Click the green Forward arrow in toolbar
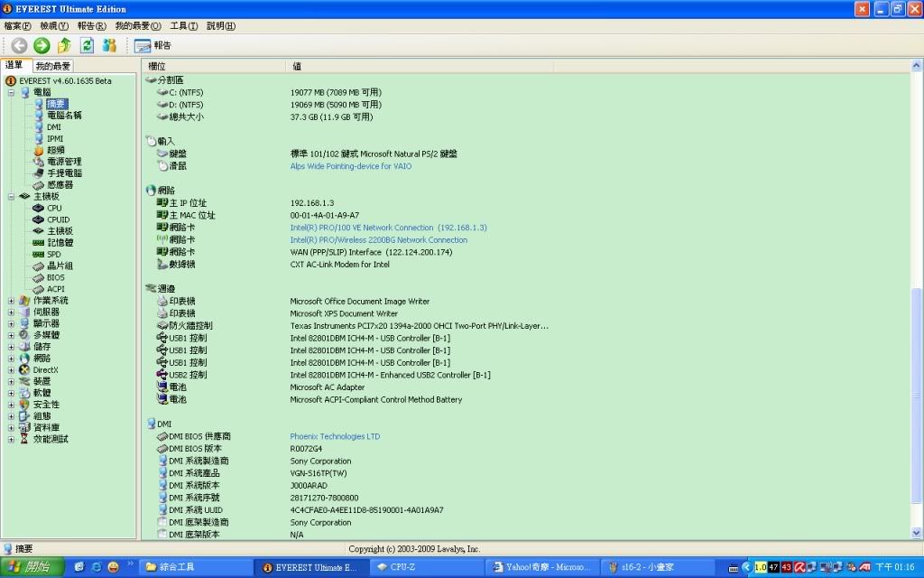The height and width of the screenshot is (578, 924). coord(42,45)
